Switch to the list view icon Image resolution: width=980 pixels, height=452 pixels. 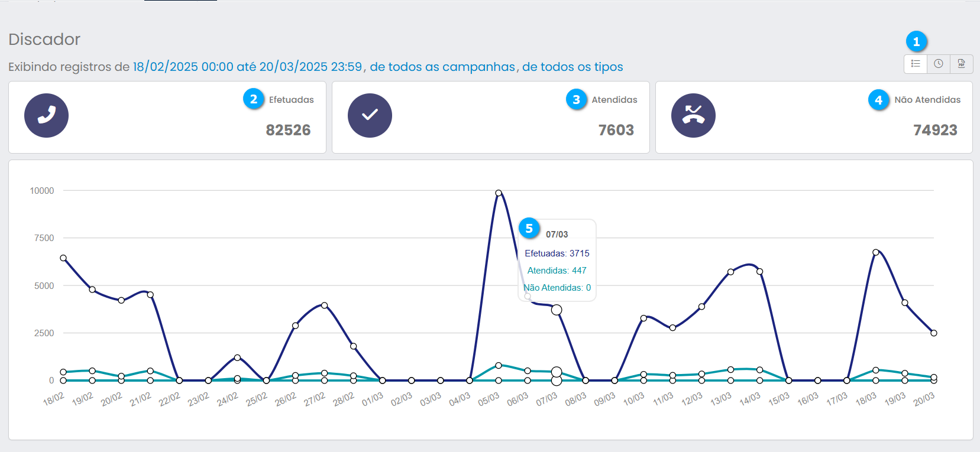click(916, 64)
